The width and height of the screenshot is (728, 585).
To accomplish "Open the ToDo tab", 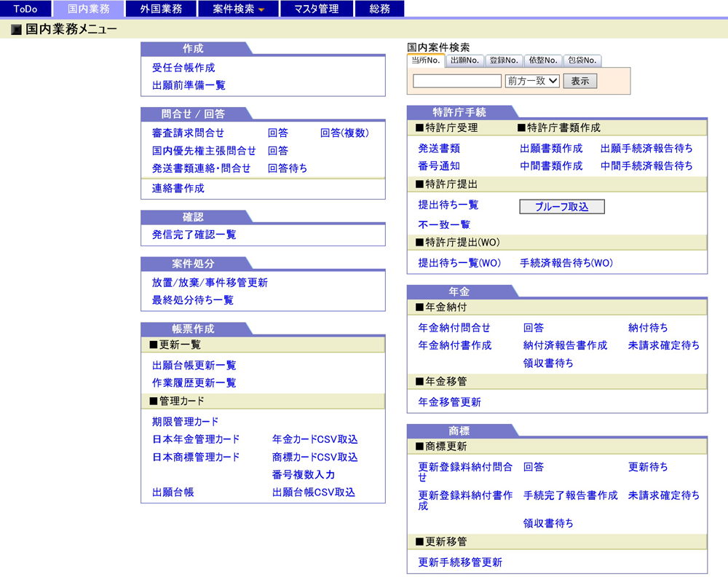I will 25,8.
